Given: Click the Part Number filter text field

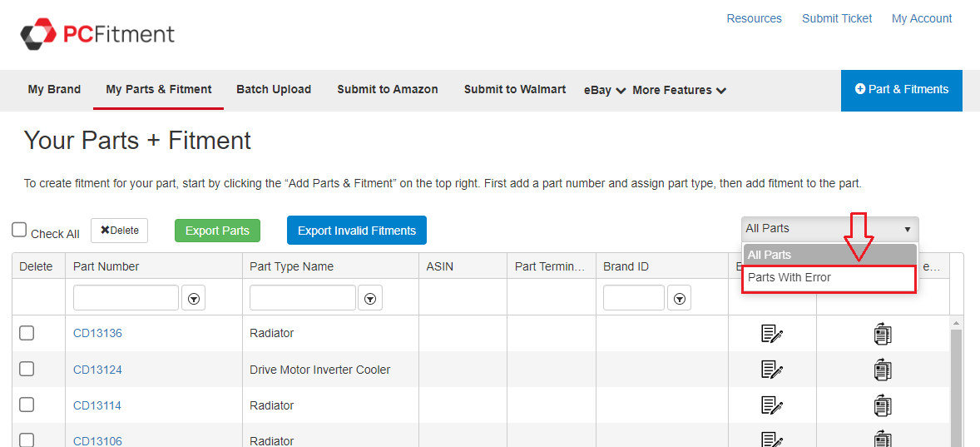Looking at the screenshot, I should (x=126, y=298).
